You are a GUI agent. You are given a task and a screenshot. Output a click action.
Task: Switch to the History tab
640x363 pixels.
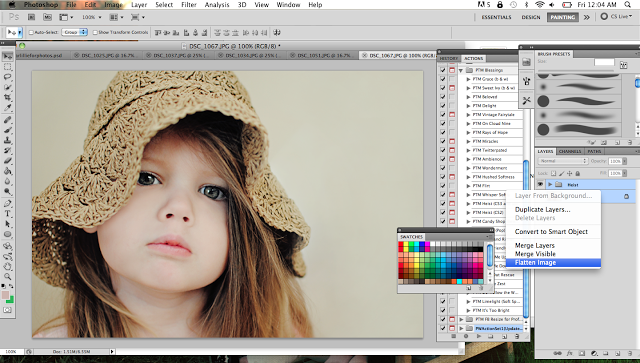(x=449, y=58)
